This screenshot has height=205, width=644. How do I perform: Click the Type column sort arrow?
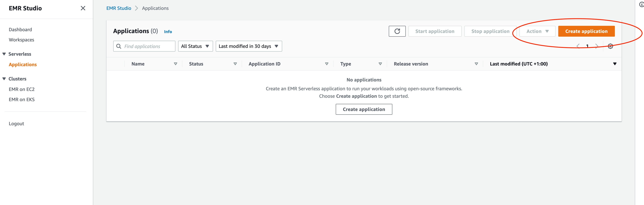tap(380, 64)
